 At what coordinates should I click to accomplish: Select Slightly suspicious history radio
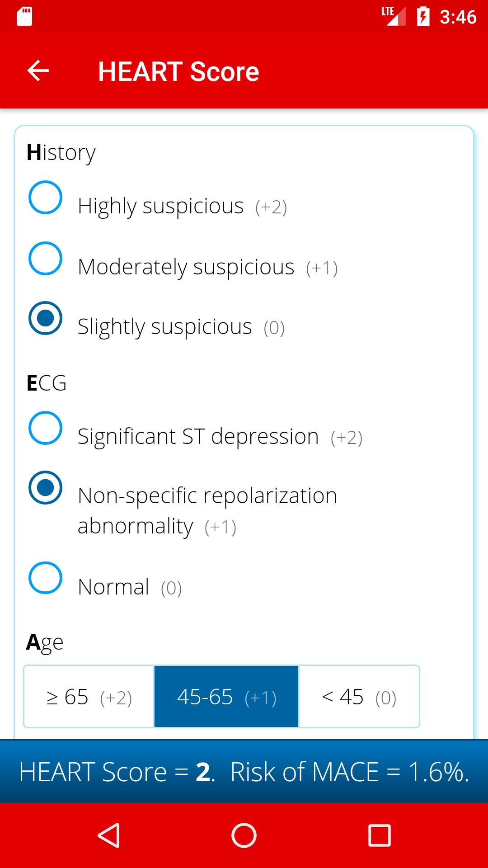45,318
